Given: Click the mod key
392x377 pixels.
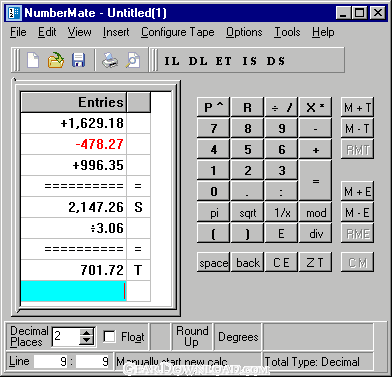Looking at the screenshot, I should point(315,213).
